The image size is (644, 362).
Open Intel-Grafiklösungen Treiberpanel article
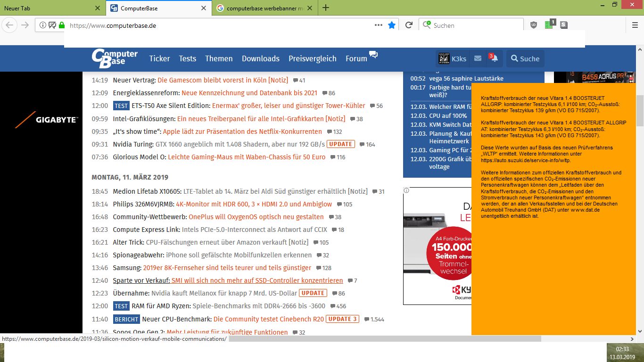click(x=261, y=119)
